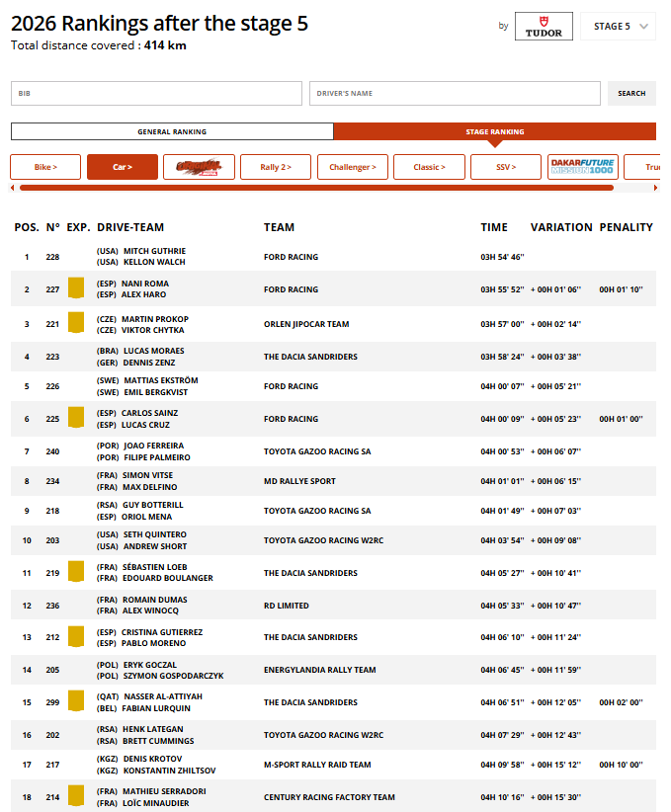
Task: Open the Tudor sponsor logo
Action: coord(544,27)
